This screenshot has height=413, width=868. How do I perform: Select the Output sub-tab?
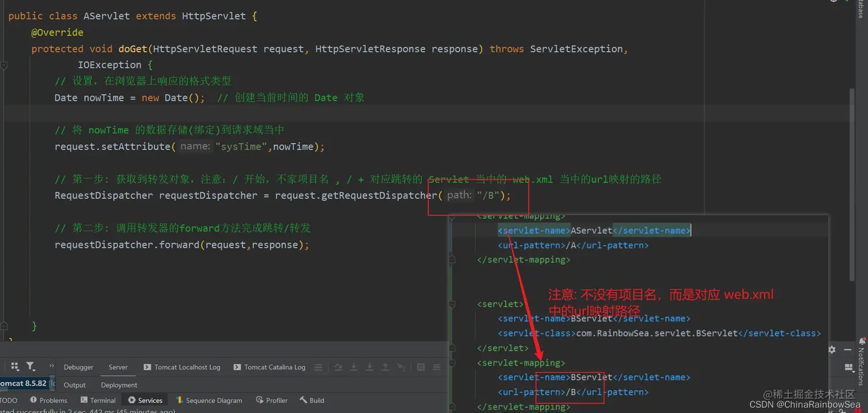point(75,385)
